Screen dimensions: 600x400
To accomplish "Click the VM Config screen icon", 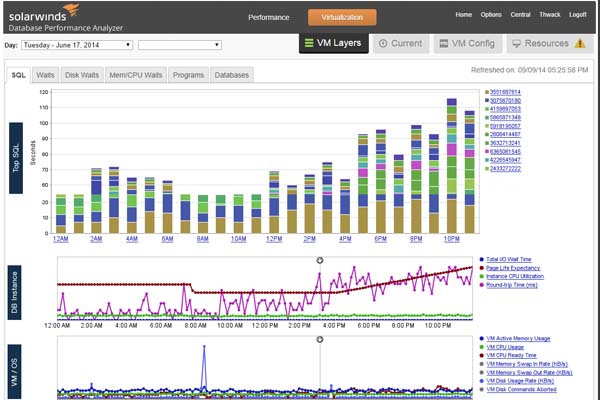I will coord(444,44).
